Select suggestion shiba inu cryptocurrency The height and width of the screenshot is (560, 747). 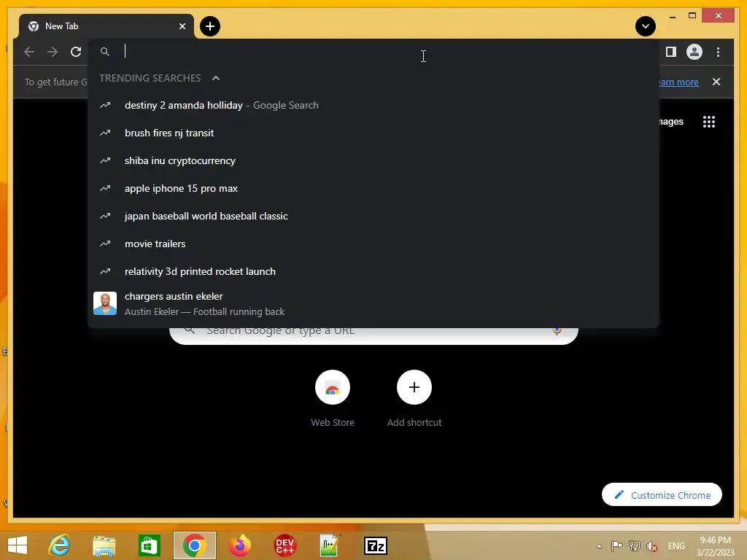[373, 160]
